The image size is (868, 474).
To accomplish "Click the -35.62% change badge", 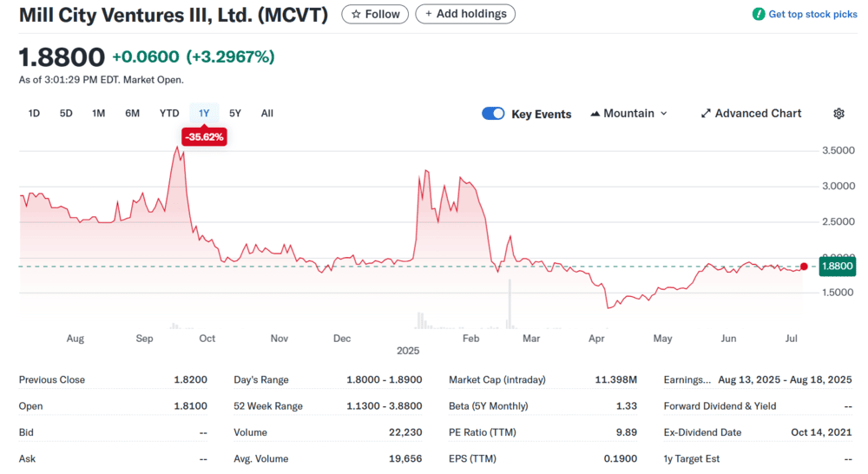I will [204, 137].
